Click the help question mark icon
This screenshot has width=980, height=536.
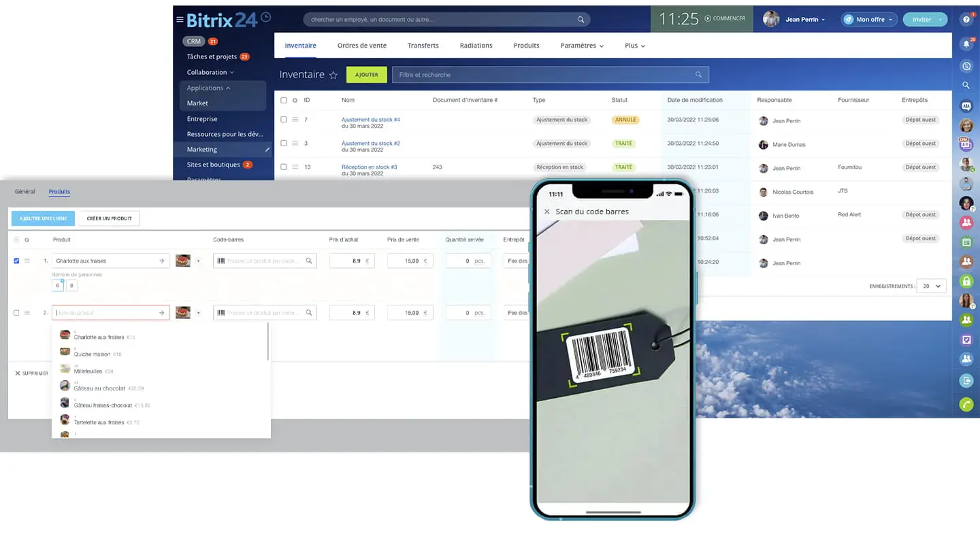pyautogui.click(x=966, y=20)
